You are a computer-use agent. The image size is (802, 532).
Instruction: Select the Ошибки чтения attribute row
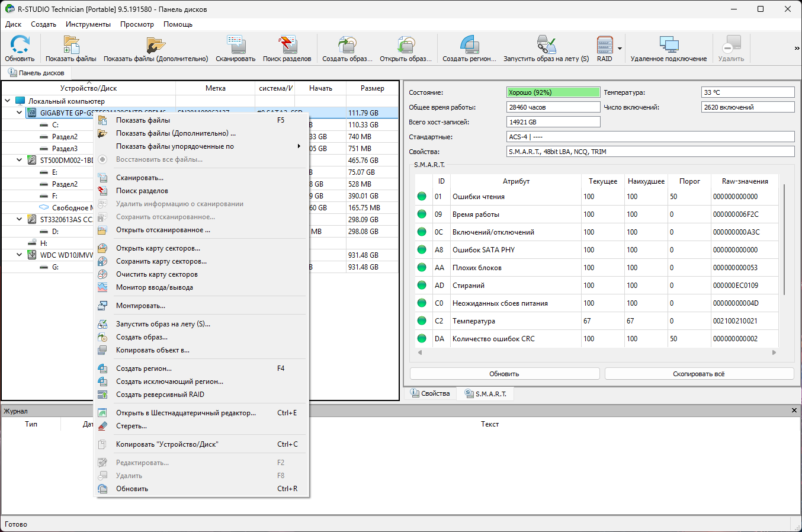pos(596,197)
